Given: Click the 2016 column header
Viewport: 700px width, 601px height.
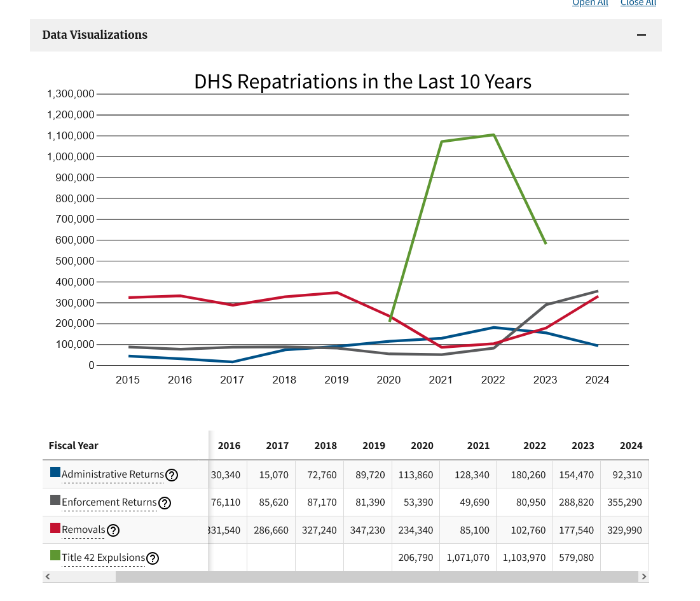Looking at the screenshot, I should pyautogui.click(x=229, y=446).
